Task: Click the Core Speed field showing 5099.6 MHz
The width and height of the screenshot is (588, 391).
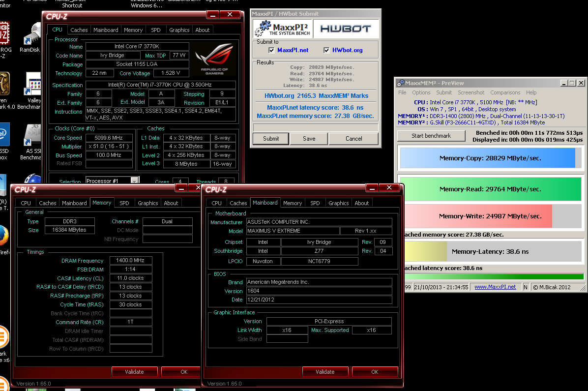Action: point(109,138)
